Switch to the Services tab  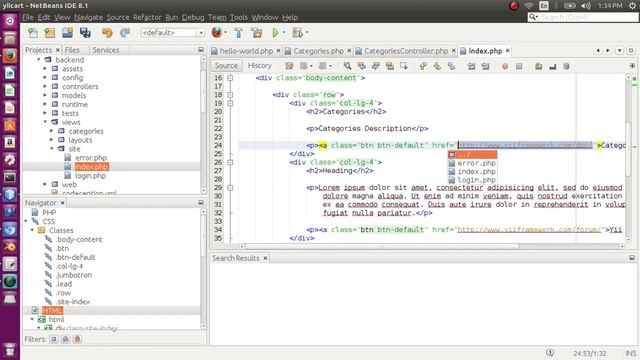(x=106, y=50)
